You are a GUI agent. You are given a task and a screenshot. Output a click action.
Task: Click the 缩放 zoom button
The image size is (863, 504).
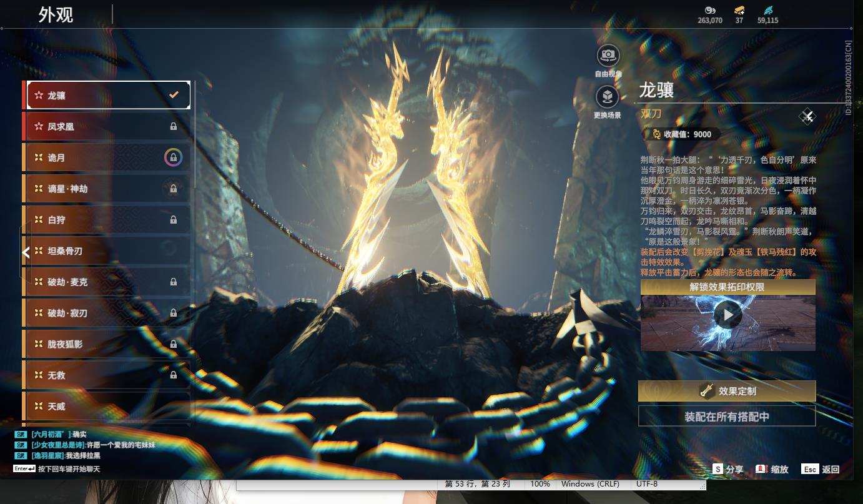[x=772, y=469]
